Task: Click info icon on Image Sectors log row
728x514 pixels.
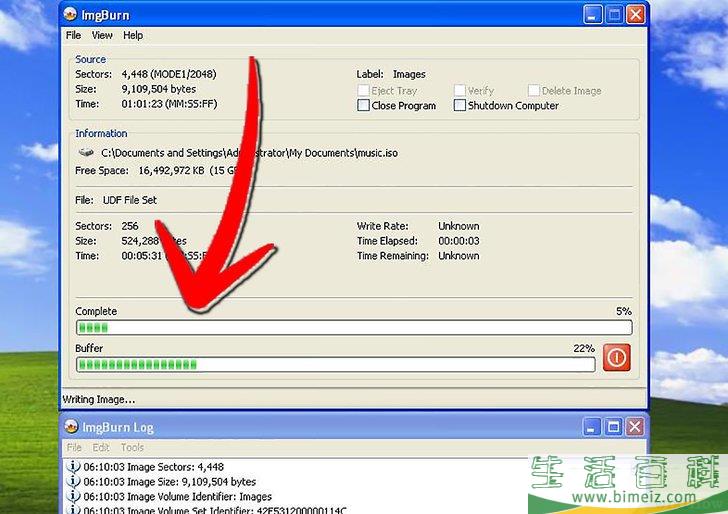Action: pyautogui.click(x=73, y=466)
